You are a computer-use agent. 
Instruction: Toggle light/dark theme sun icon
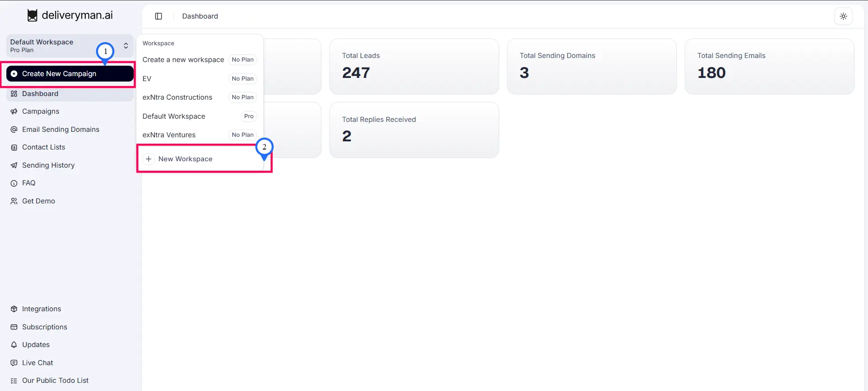pyautogui.click(x=843, y=16)
